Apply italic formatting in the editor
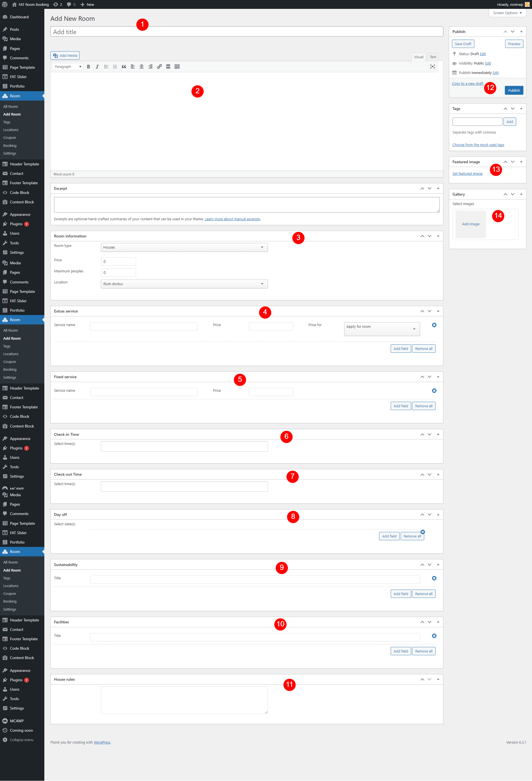 tap(97, 66)
